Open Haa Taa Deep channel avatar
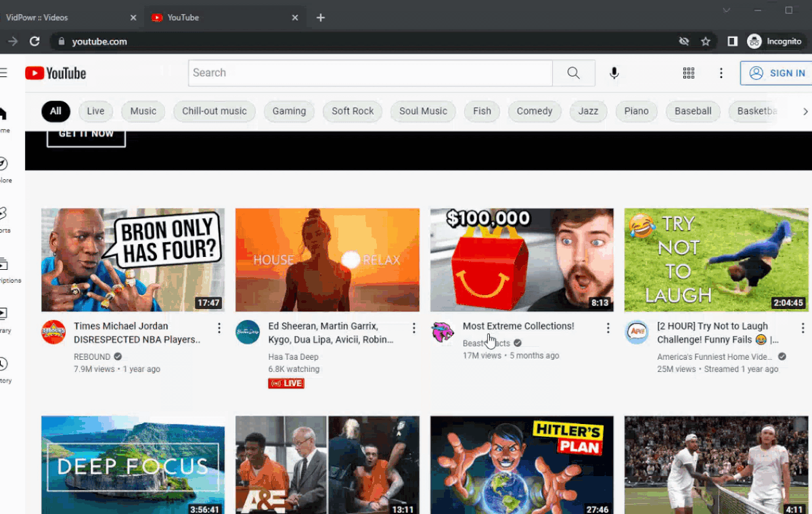The image size is (812, 514). pos(248,332)
